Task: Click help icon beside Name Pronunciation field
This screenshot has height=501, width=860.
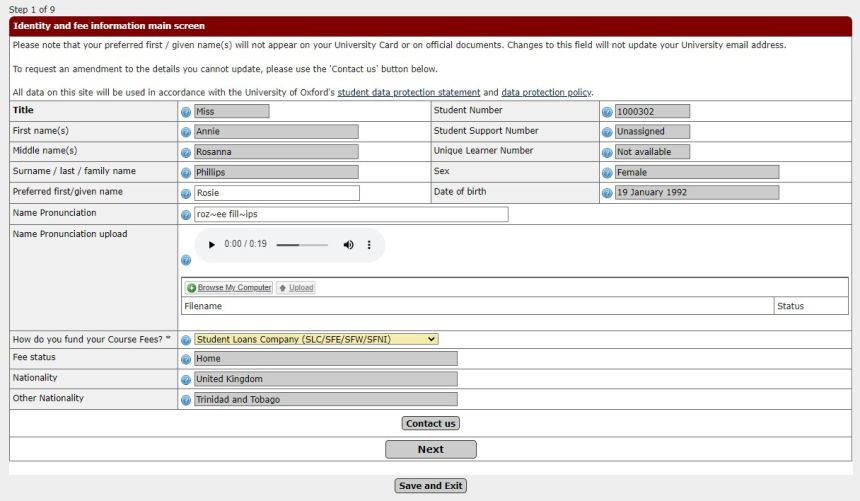Action: pos(186,215)
